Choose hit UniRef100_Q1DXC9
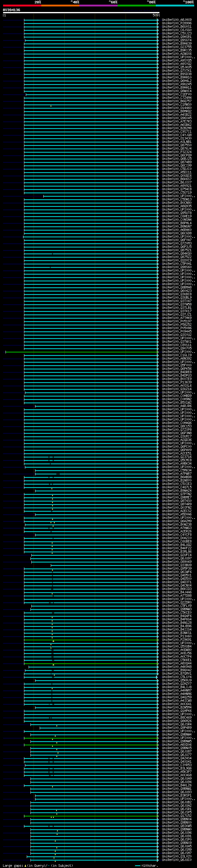This screenshot has height=868, width=197. click(x=176, y=260)
